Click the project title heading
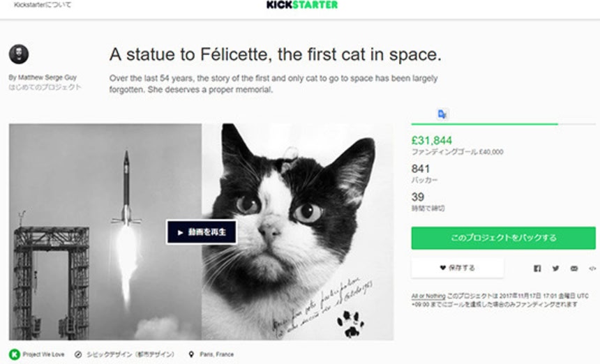 pyautogui.click(x=275, y=55)
